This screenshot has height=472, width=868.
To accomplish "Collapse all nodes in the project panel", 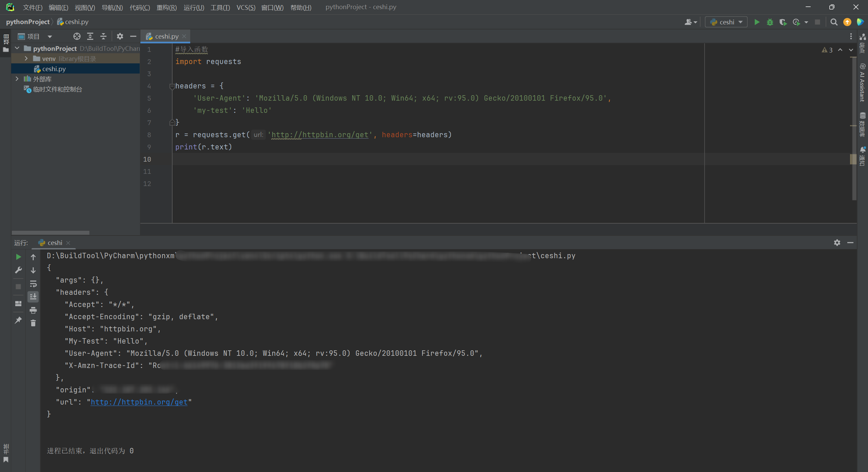I will (x=103, y=36).
